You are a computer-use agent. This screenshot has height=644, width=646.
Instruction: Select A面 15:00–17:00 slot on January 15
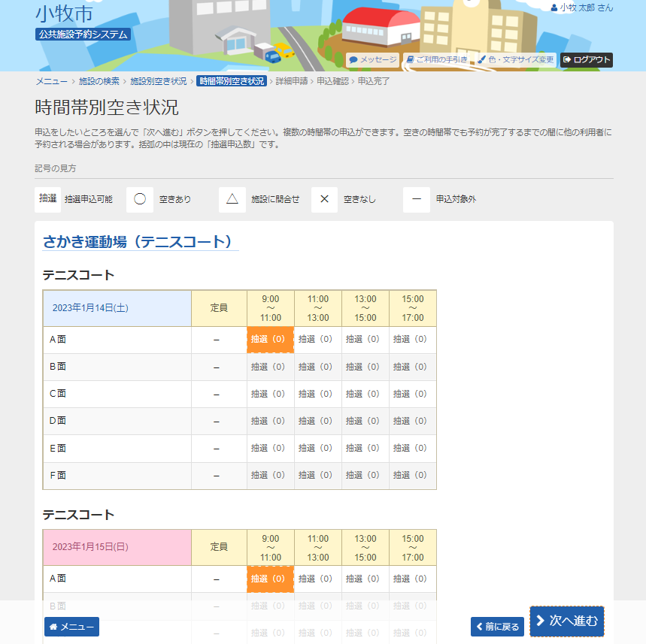pyautogui.click(x=412, y=579)
